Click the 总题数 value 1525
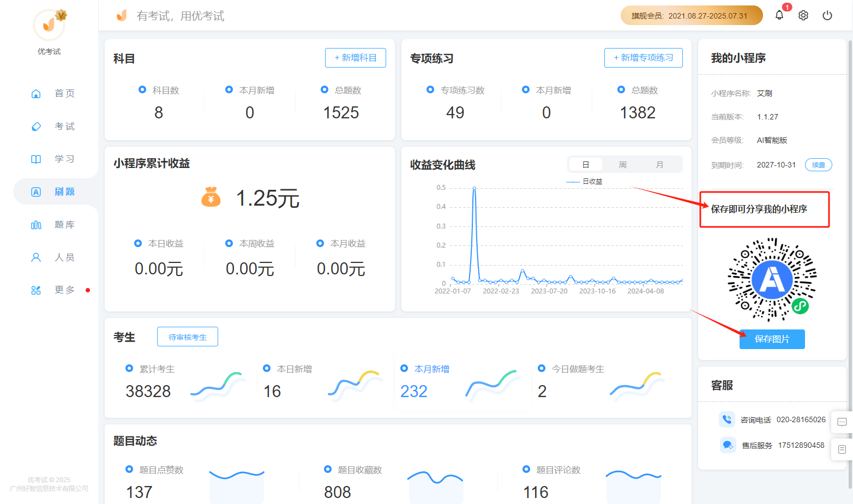This screenshot has height=504, width=853. pos(341,113)
